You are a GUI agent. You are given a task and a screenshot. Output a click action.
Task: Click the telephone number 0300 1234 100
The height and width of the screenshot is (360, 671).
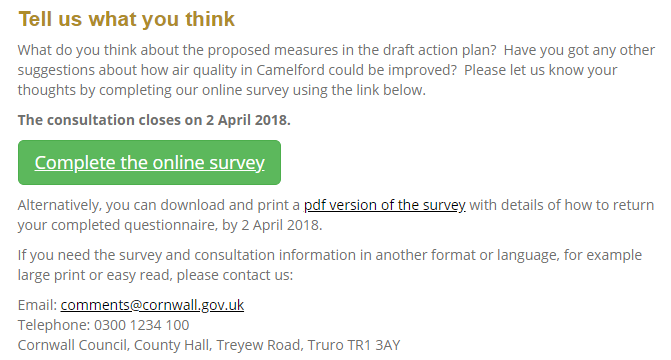(x=142, y=325)
